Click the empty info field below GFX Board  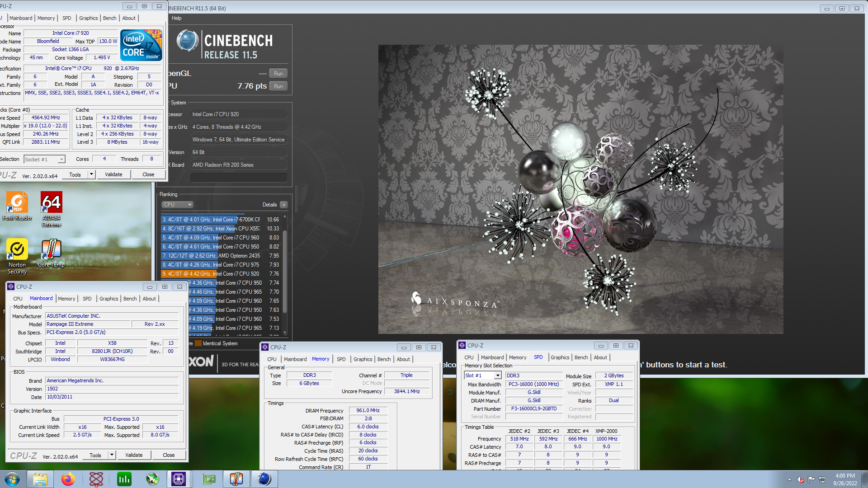tap(239, 178)
